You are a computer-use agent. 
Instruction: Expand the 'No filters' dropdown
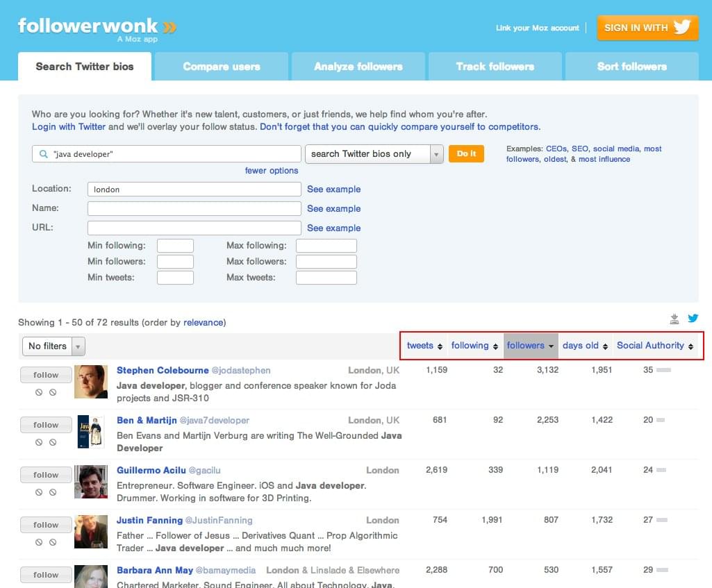tap(53, 346)
